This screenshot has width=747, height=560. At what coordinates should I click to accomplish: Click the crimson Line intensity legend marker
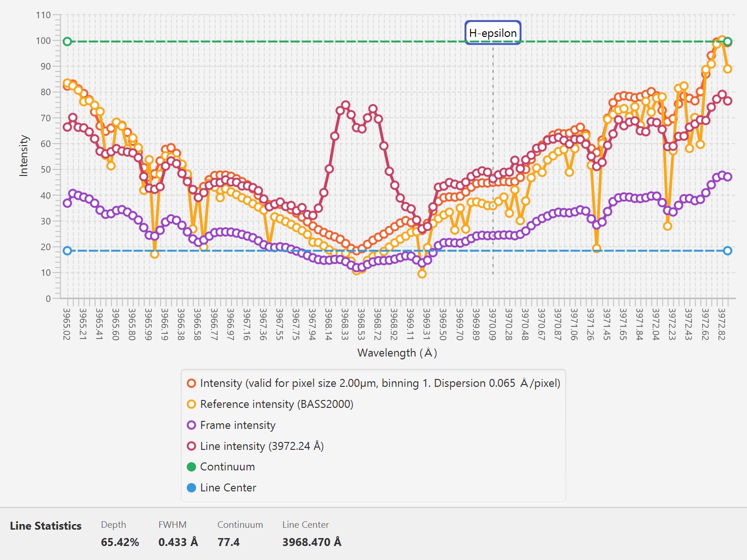pos(191,446)
